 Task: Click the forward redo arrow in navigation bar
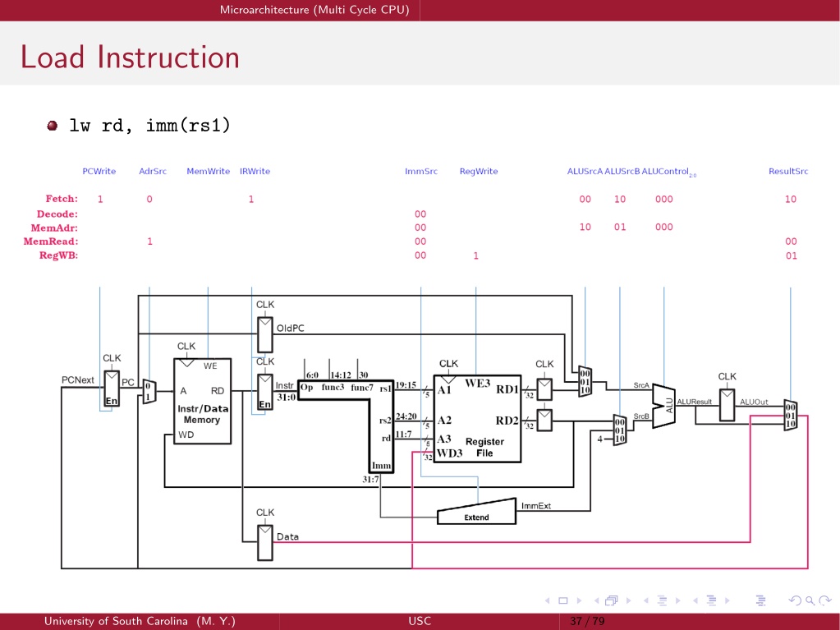825,600
